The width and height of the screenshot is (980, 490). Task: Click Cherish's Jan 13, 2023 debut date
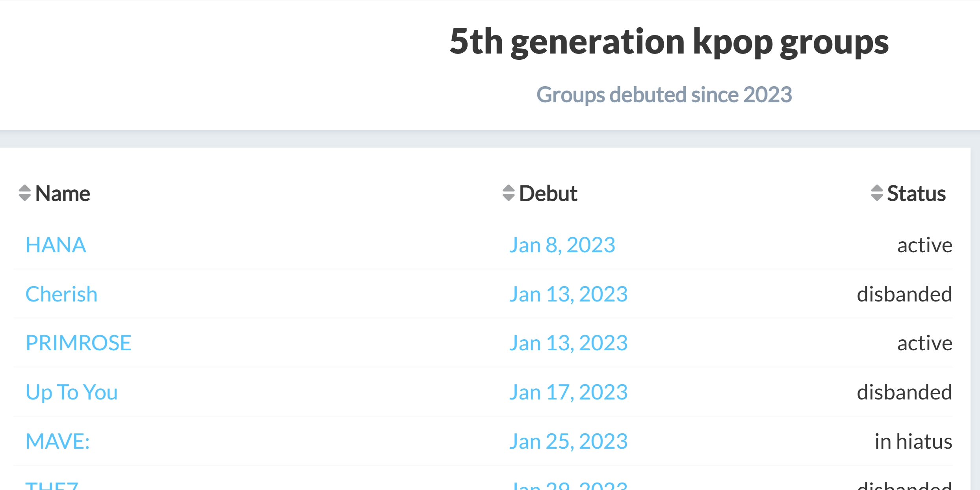tap(568, 294)
